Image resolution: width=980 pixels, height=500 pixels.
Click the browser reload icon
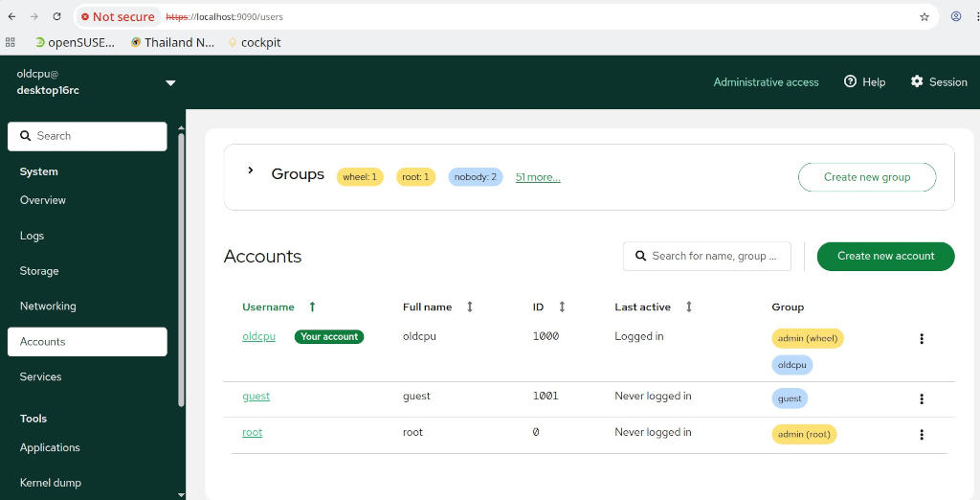pyautogui.click(x=56, y=16)
